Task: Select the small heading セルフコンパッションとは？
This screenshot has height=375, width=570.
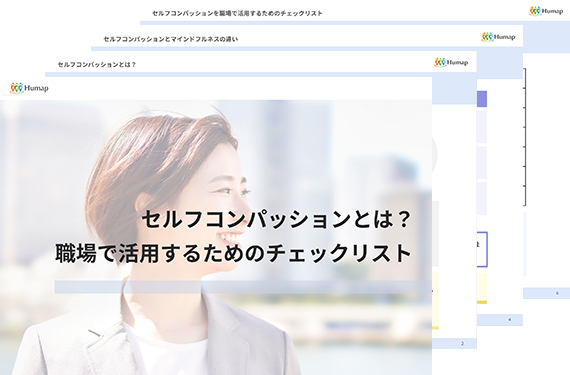Action: tap(97, 65)
